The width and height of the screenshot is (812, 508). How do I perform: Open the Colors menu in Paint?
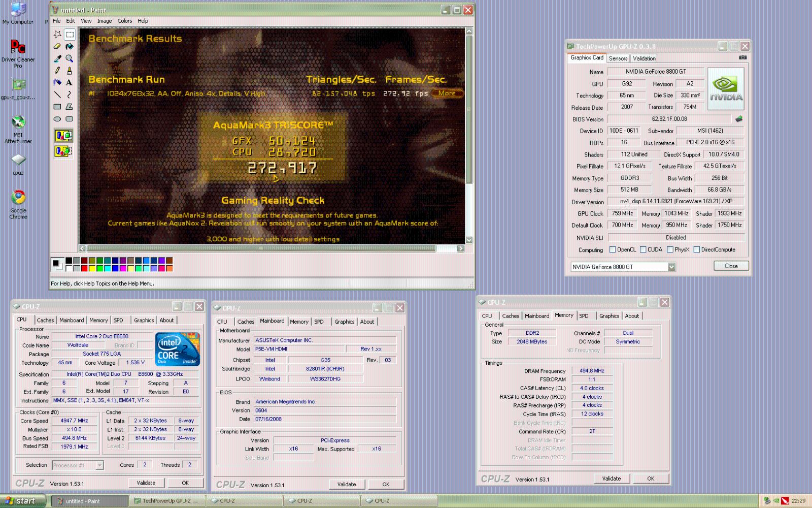tap(125, 21)
